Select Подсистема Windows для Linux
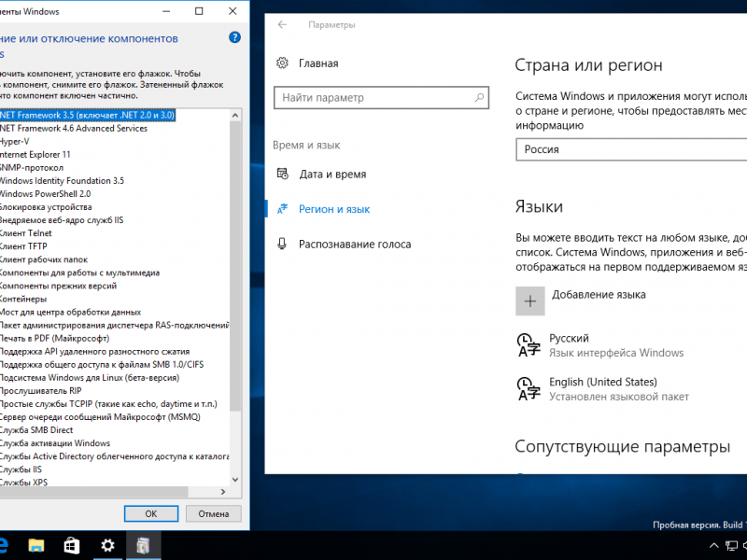 click(90, 378)
